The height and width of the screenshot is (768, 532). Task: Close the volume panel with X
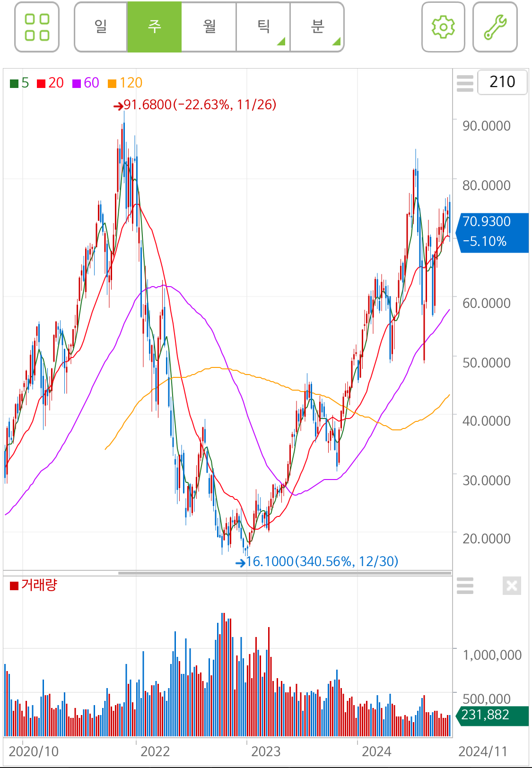(512, 585)
